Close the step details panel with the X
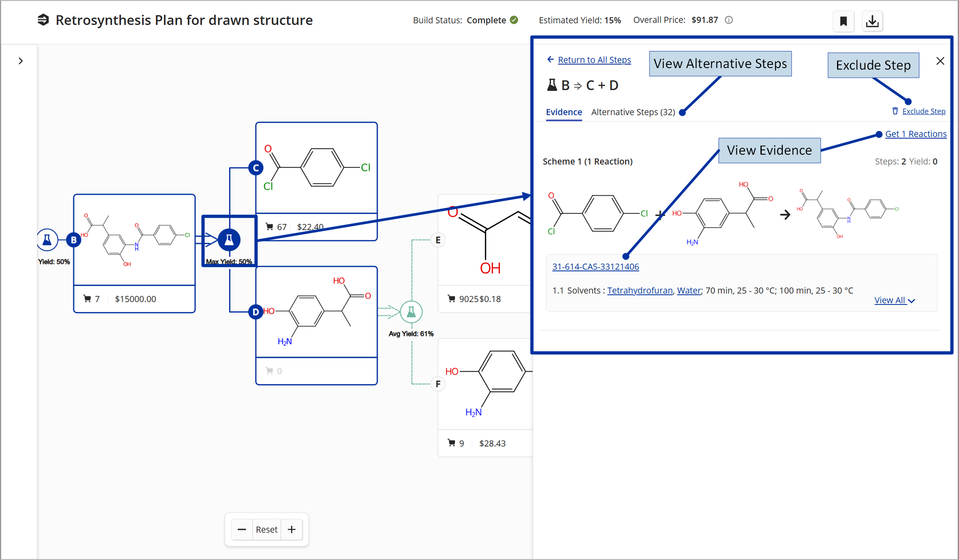Viewport: 959px width, 560px height. 940,61
